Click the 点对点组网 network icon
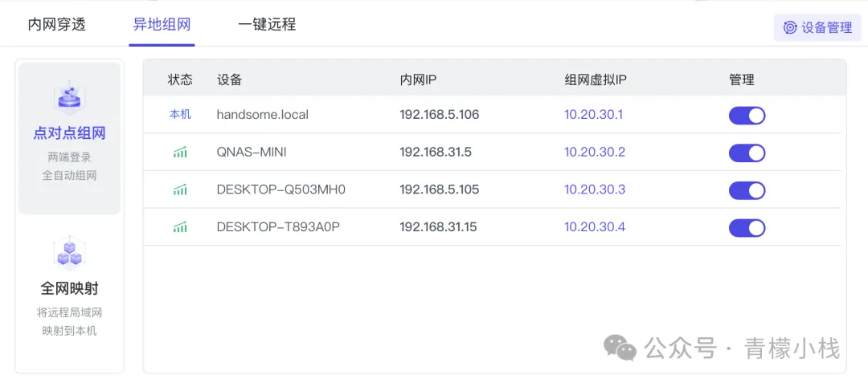 [x=69, y=97]
